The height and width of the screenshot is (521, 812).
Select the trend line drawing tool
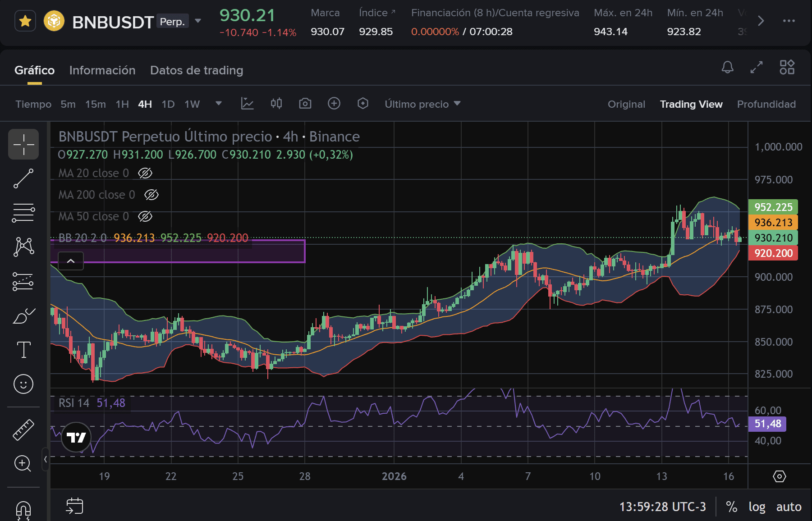click(x=23, y=178)
